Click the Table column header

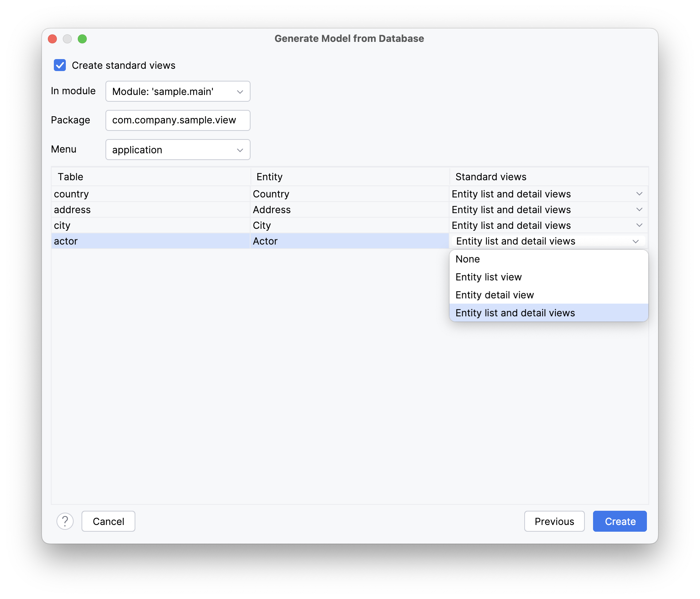tap(70, 176)
